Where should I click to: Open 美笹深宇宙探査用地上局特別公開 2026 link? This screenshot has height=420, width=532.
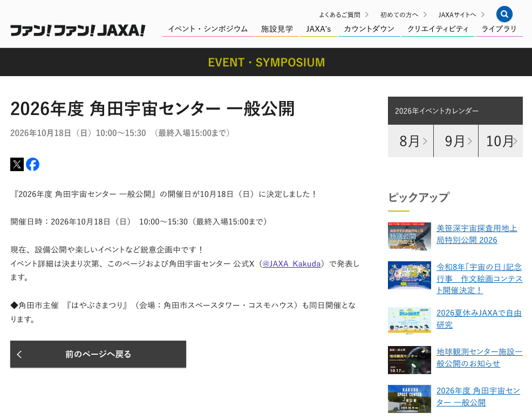pyautogui.click(x=477, y=234)
